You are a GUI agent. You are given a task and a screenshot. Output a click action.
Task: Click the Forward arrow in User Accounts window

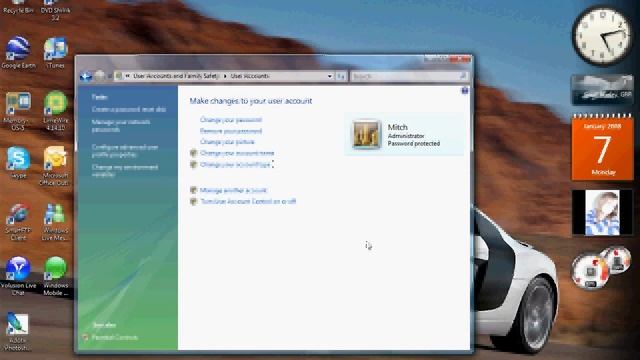pyautogui.click(x=99, y=76)
